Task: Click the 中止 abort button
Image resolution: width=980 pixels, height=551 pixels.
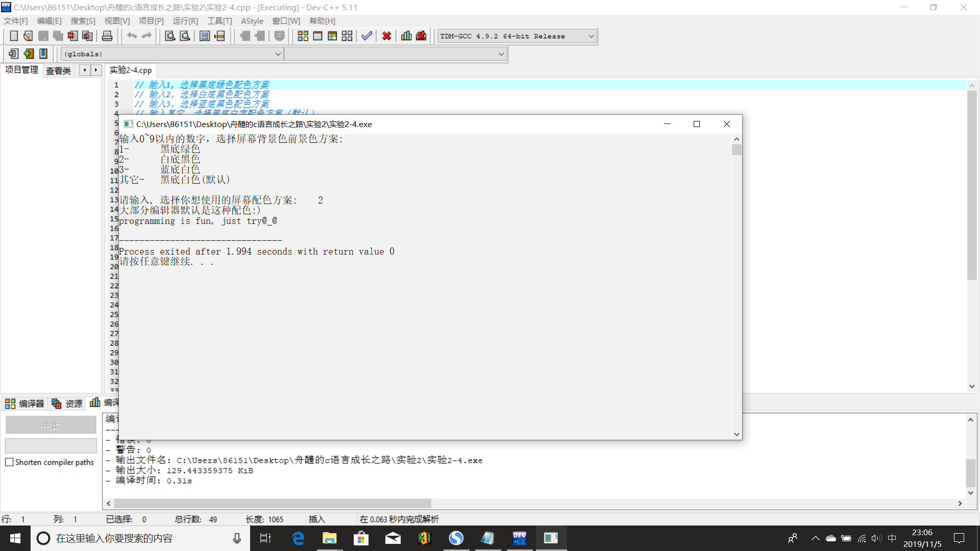Action: coord(51,425)
